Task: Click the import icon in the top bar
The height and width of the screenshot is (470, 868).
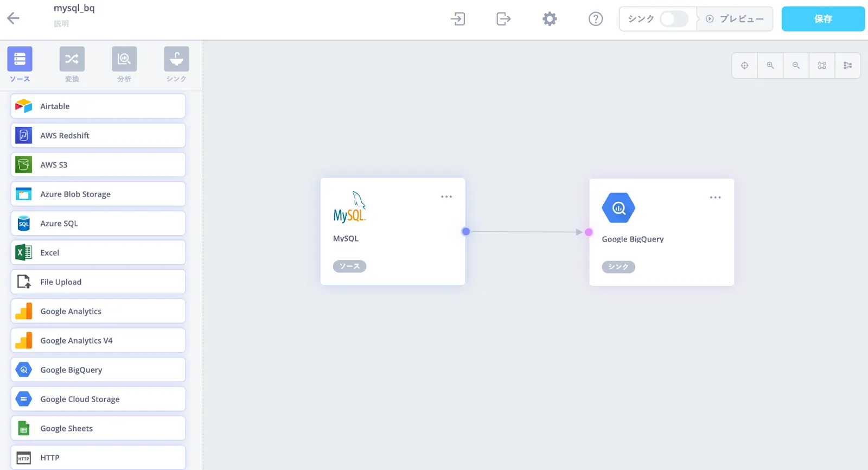Action: [458, 19]
